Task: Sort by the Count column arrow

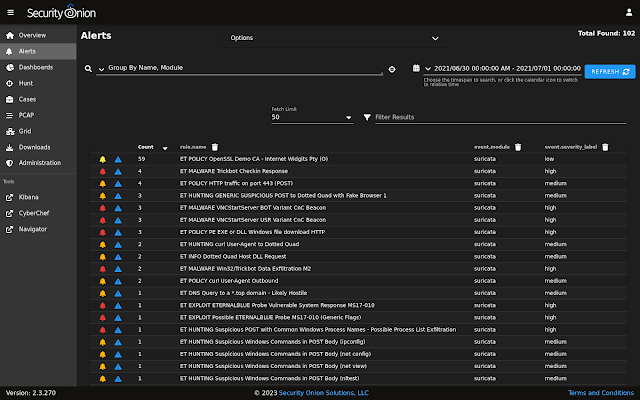Action: pos(165,148)
